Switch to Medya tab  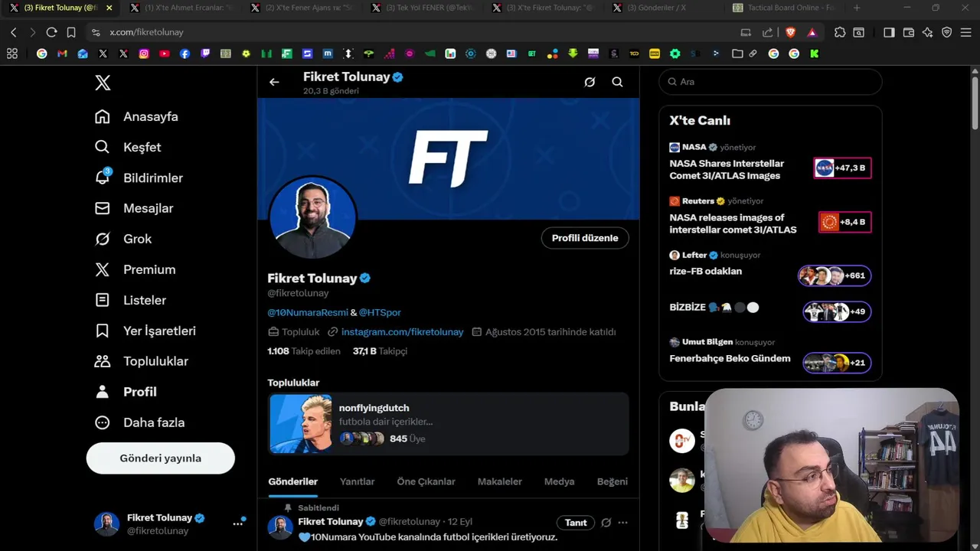559,481
